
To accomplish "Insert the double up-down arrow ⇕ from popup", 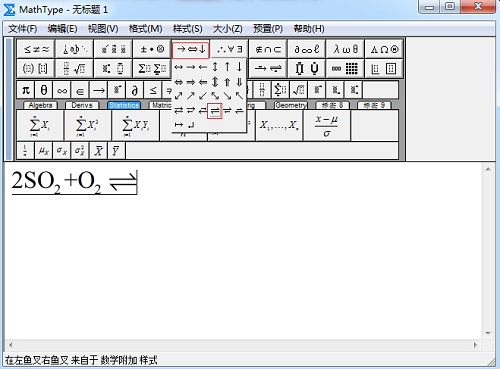I will [215, 82].
